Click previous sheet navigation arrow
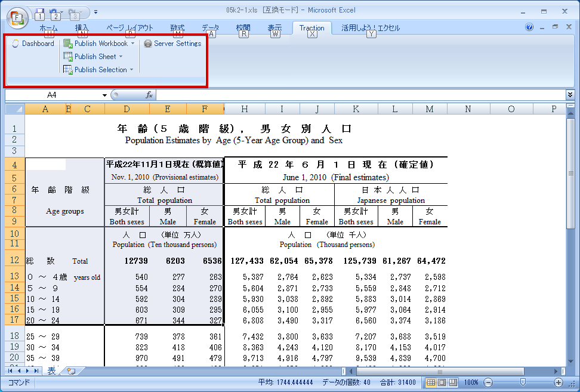 (19, 371)
